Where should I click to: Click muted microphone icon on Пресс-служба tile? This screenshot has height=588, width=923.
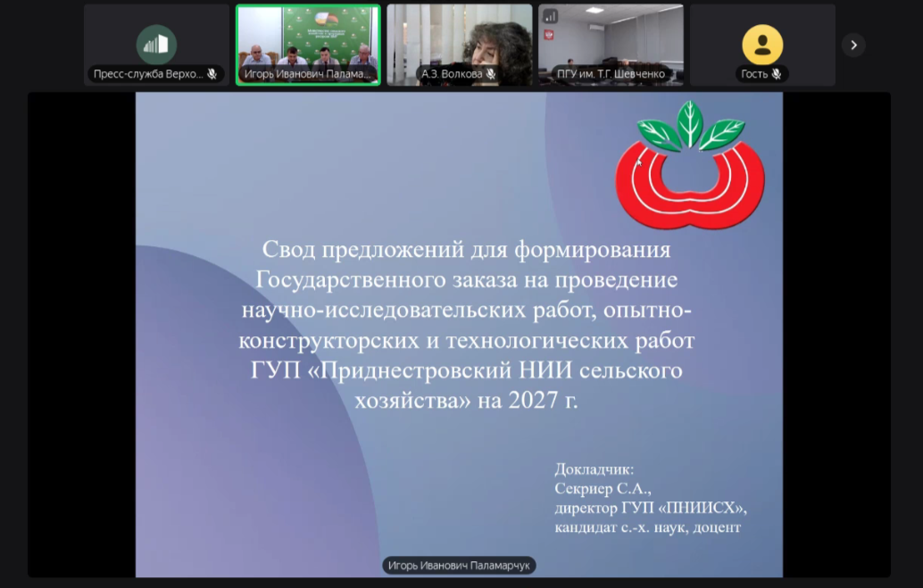click(x=212, y=74)
